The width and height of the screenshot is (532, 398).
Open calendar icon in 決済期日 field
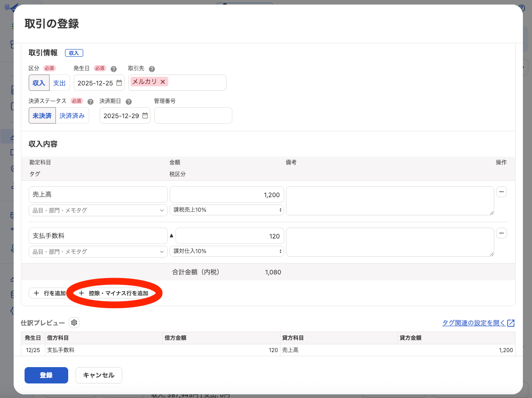pyautogui.click(x=145, y=115)
